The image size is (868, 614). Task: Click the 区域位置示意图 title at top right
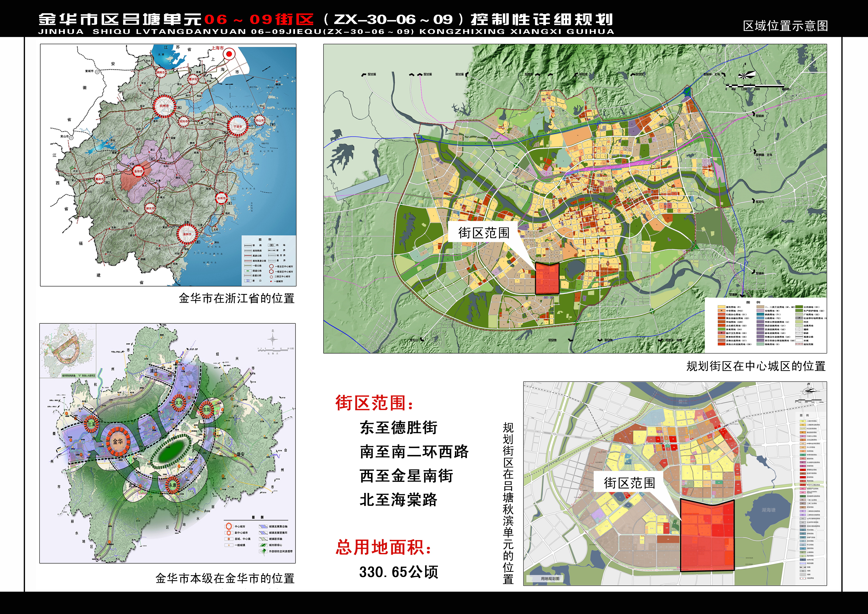point(786,26)
